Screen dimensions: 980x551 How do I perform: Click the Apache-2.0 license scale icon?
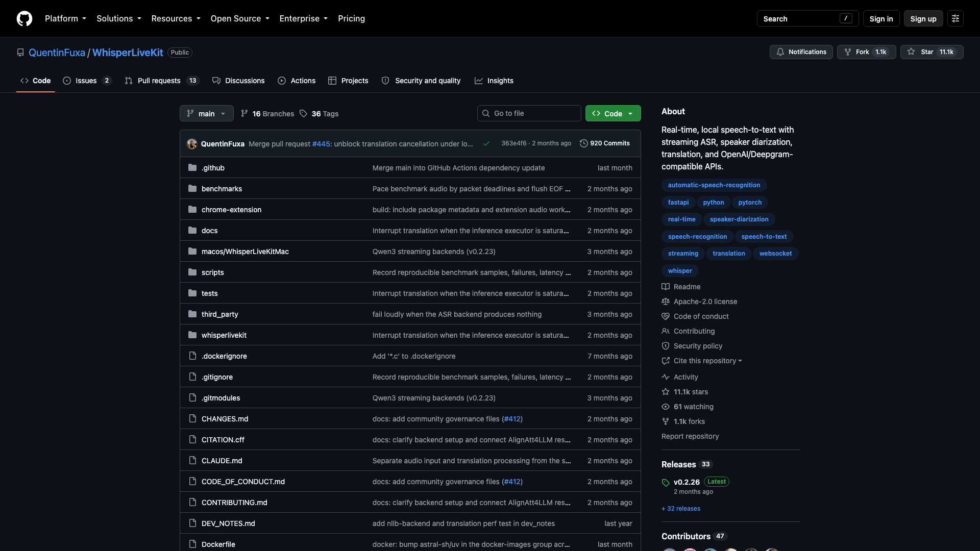[x=666, y=302]
